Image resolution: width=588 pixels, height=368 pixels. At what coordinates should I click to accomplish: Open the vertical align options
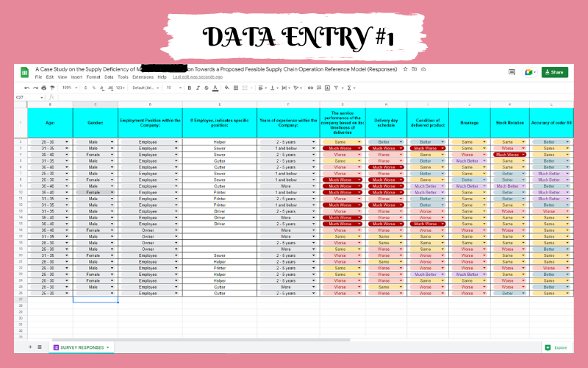(x=273, y=88)
